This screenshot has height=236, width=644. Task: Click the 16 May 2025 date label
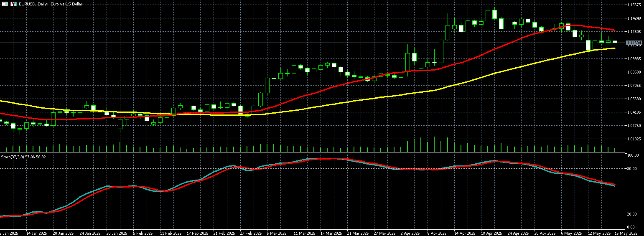pyautogui.click(x=625, y=233)
